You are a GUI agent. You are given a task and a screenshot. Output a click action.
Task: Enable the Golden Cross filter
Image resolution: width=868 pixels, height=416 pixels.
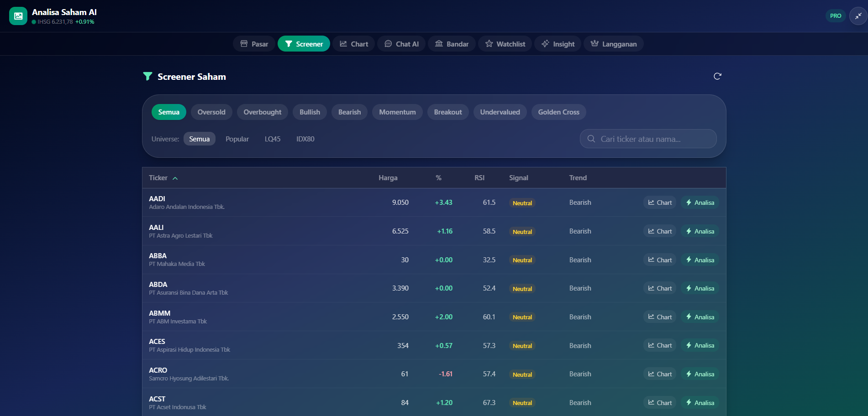(x=558, y=112)
